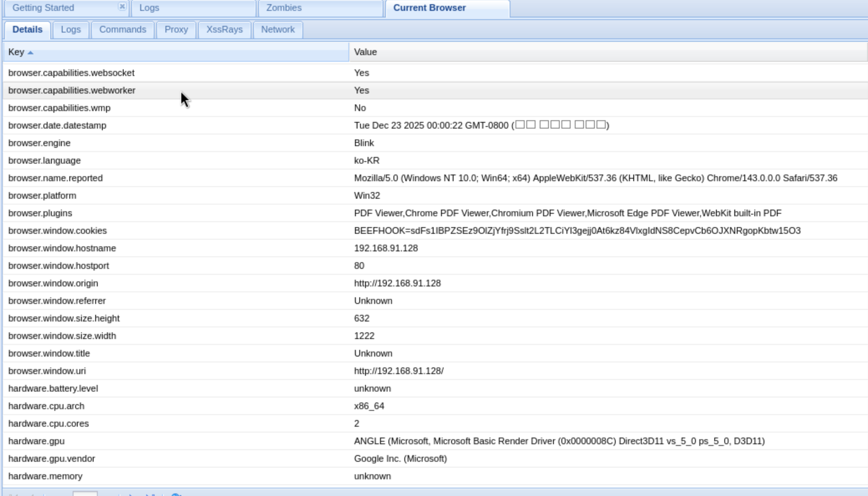Select the browser.window.uri row

47,371
